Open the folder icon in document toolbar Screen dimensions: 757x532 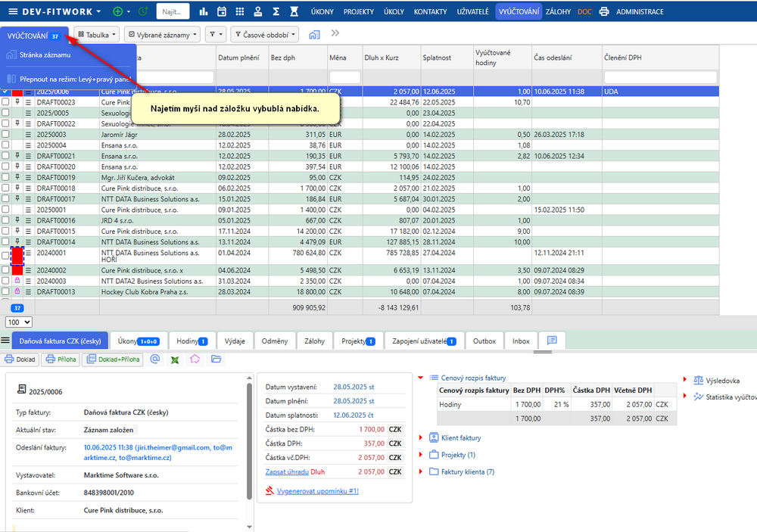(216, 359)
